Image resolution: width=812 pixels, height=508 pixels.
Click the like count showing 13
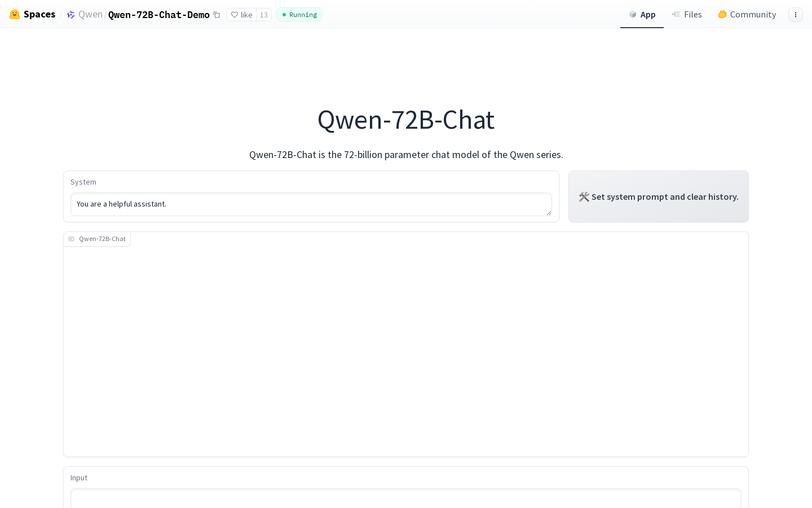[x=263, y=15]
